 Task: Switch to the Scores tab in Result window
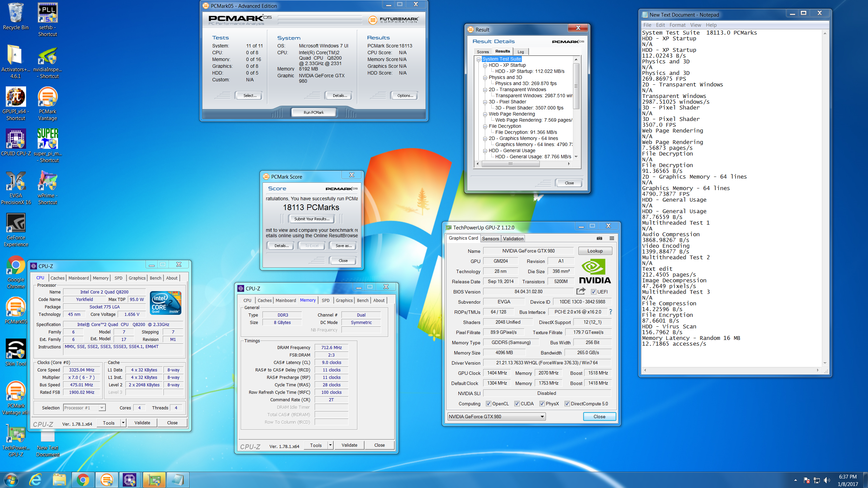483,52
